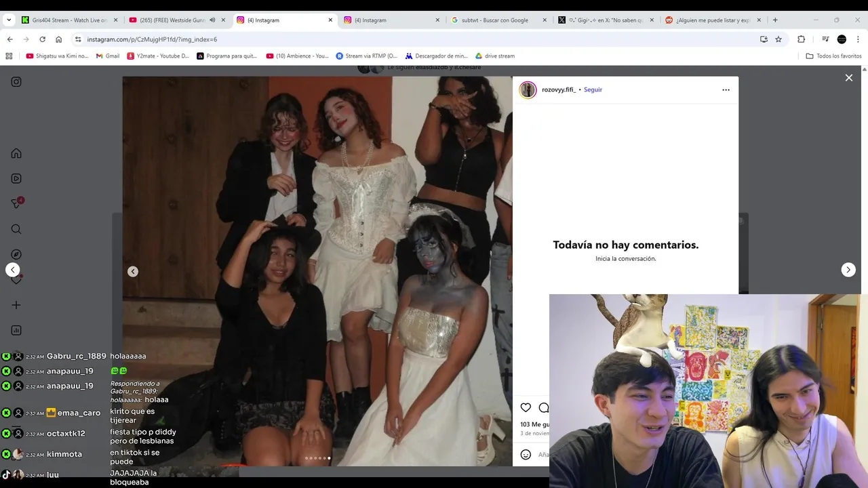868x488 pixels.
Task: Click the carousel position dots indicator
Action: (x=317, y=458)
